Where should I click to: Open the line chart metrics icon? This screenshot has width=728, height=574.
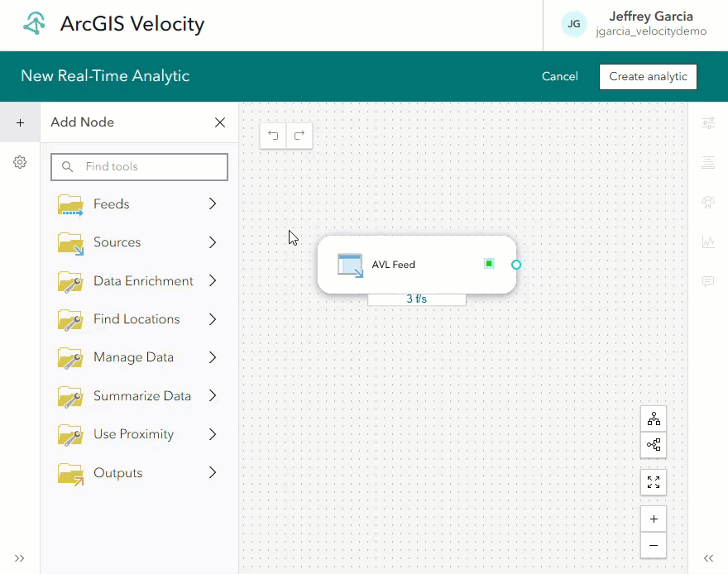708,242
